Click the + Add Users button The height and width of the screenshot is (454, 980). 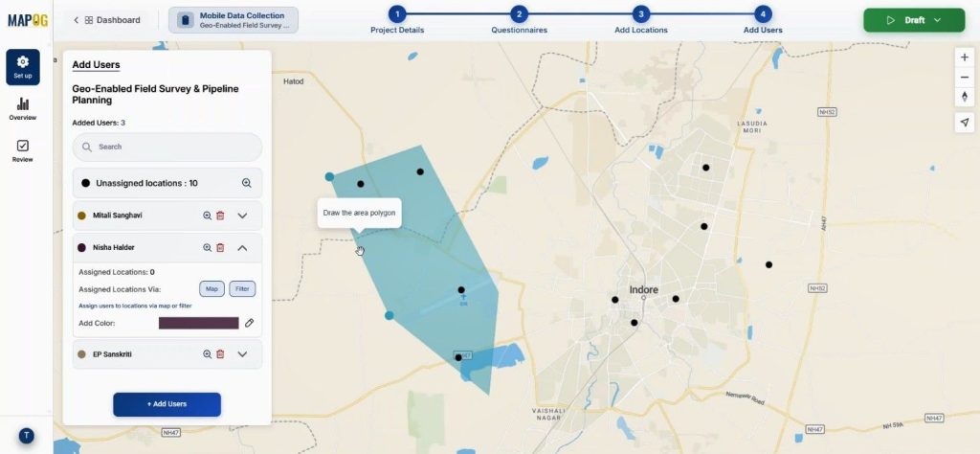click(x=167, y=404)
